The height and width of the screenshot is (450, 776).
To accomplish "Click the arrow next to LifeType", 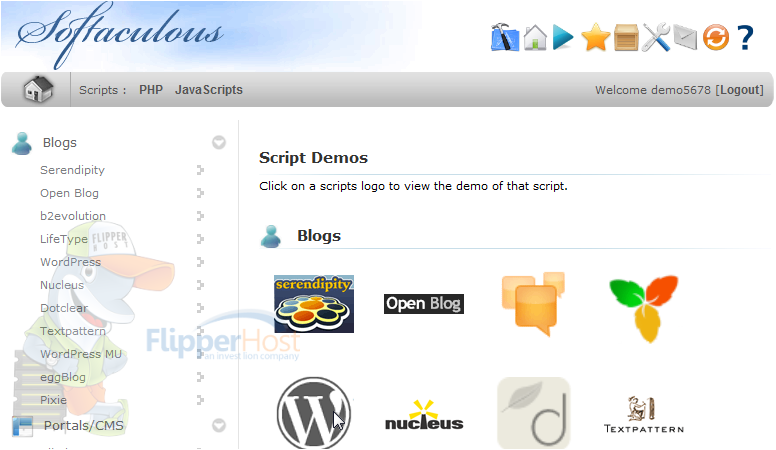I will coord(200,239).
